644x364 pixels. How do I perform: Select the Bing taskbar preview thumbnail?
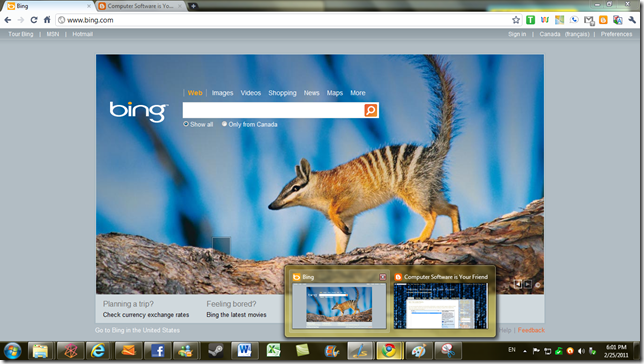339,306
